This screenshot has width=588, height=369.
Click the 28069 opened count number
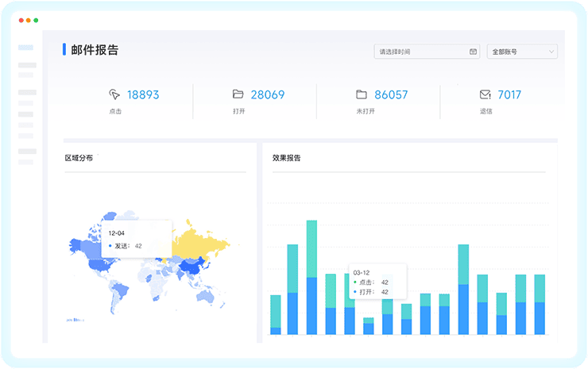pyautogui.click(x=268, y=94)
